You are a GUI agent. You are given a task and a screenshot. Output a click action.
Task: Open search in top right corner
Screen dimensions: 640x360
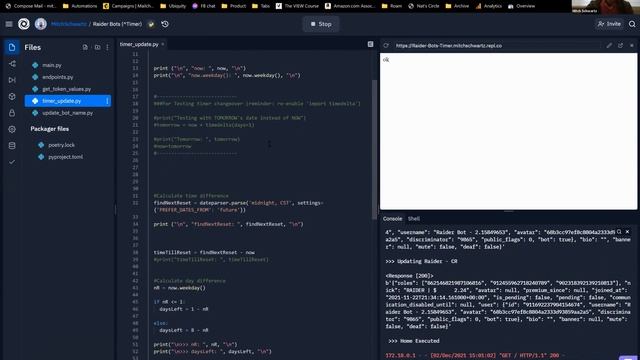click(x=632, y=24)
